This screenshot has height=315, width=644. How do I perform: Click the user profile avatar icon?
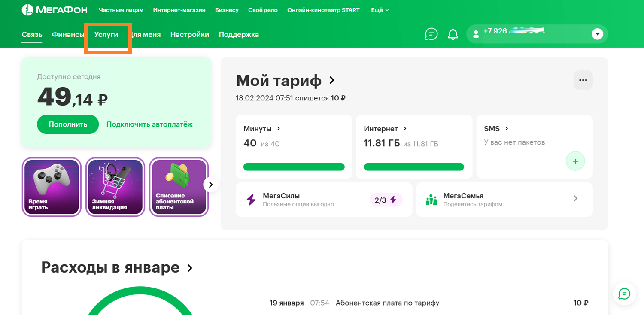[476, 34]
